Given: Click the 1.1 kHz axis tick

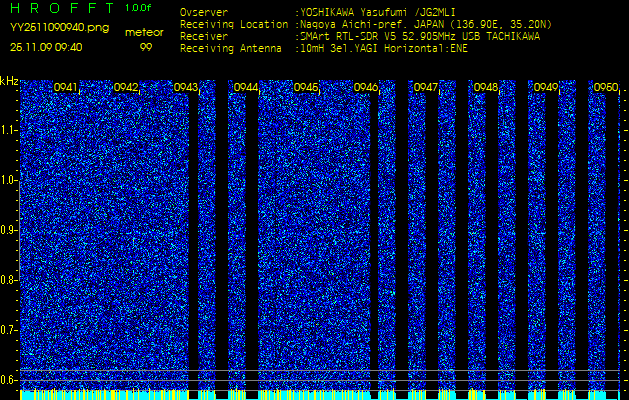Looking at the screenshot, I should [x=10, y=131].
